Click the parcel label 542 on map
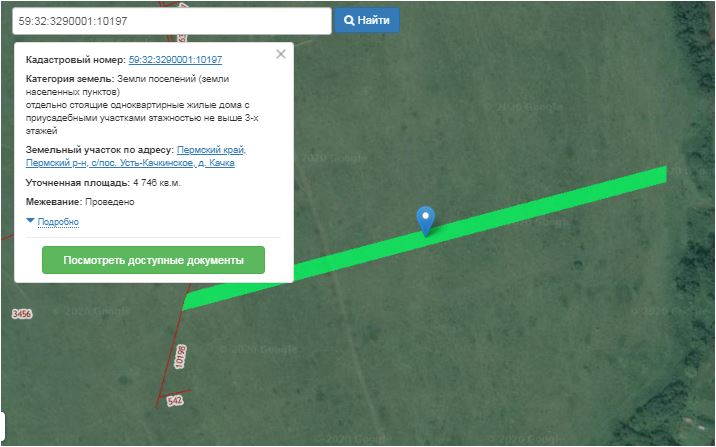Viewport: 716px width, 447px height. point(175,401)
